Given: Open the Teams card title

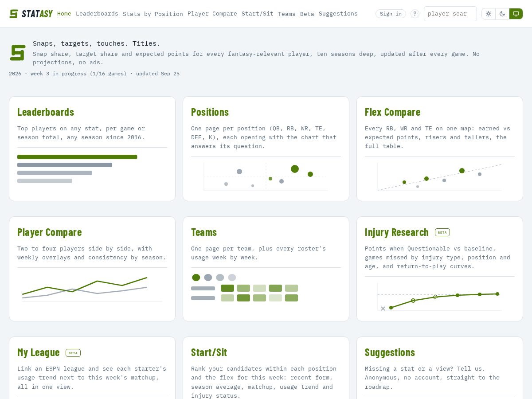Looking at the screenshot, I should (x=204, y=232).
